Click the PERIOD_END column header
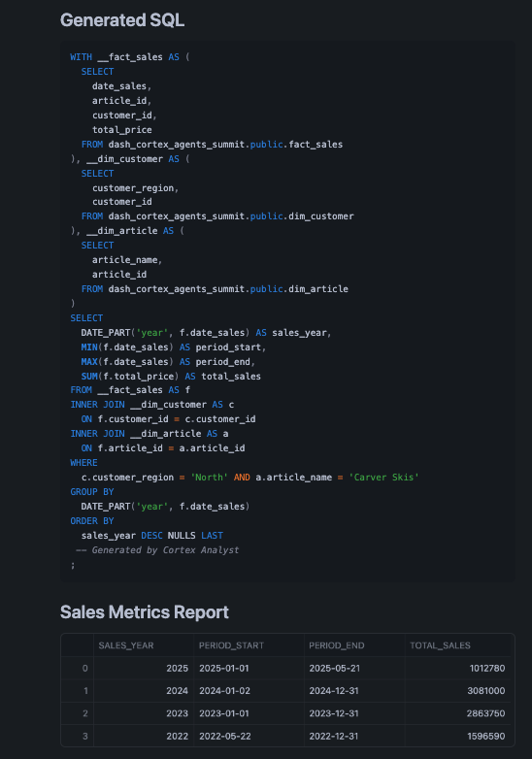Image resolution: width=532 pixels, height=759 pixels. pyautogui.click(x=337, y=645)
